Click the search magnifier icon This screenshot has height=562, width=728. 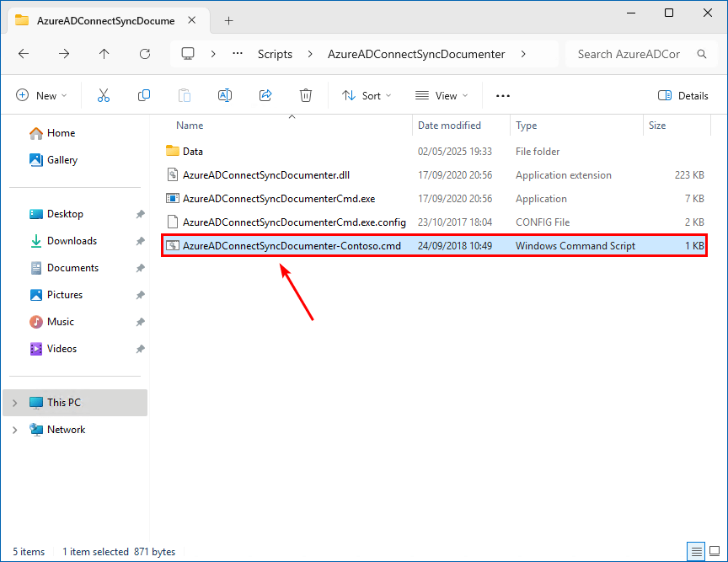click(x=702, y=54)
